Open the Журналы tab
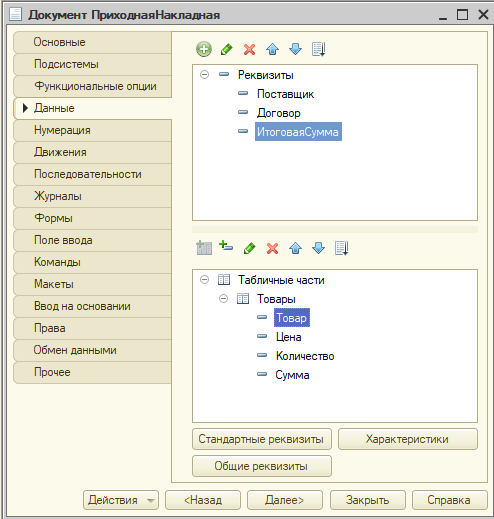Viewport: 494px width, 519px height. (x=92, y=196)
